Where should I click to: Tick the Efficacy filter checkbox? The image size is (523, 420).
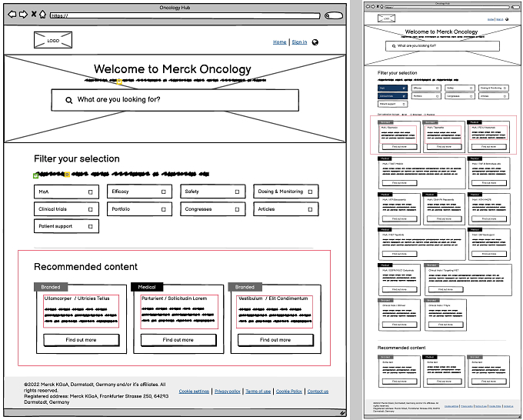click(x=163, y=192)
